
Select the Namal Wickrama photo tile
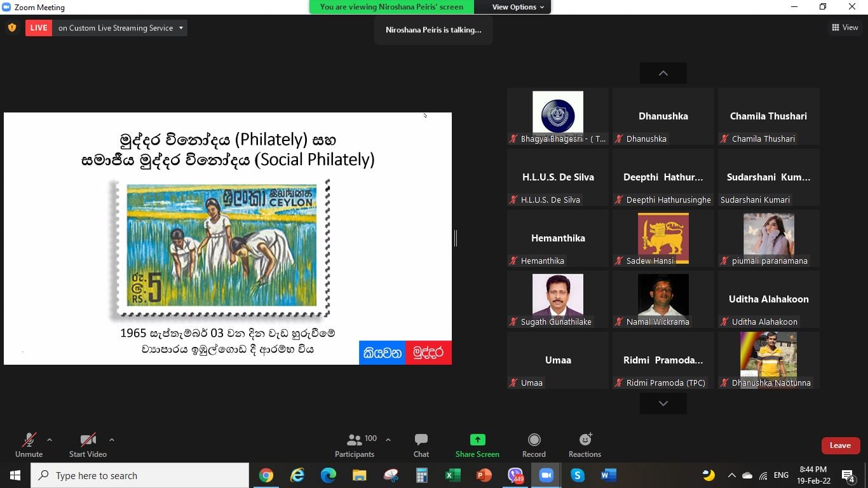point(663,299)
